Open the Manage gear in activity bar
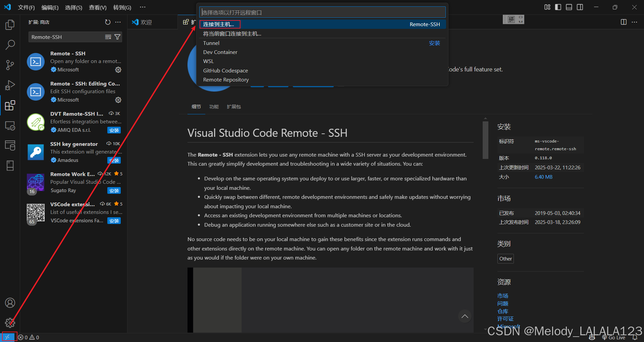644x342 pixels. 10,323
